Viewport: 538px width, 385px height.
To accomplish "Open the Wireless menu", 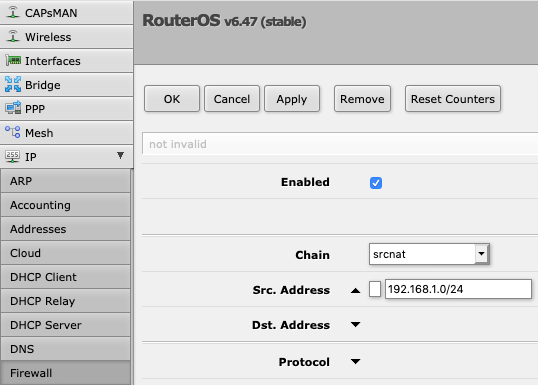I will (x=67, y=37).
